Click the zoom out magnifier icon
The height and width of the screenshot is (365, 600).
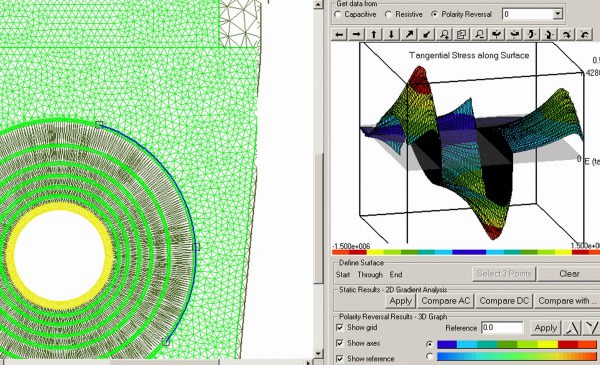[479, 34]
